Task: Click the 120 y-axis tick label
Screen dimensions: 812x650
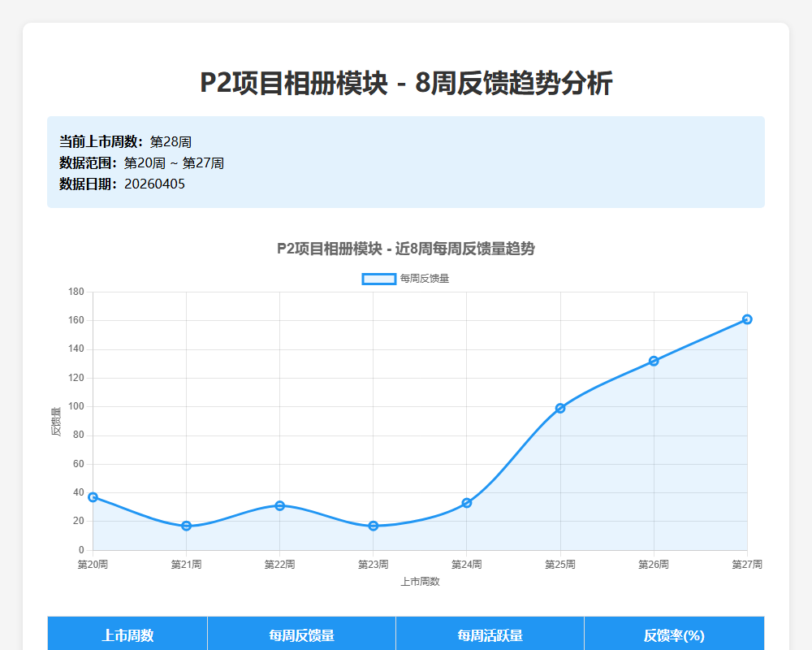Action: tap(76, 378)
